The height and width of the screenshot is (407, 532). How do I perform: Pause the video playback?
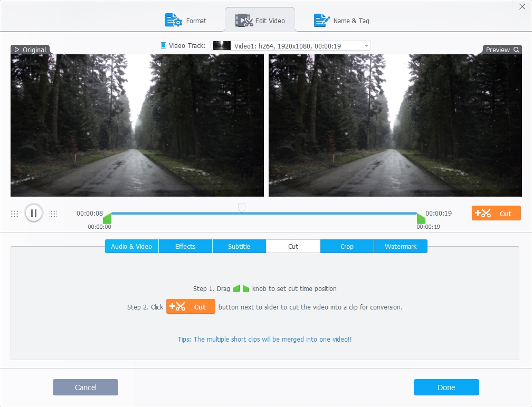33,213
